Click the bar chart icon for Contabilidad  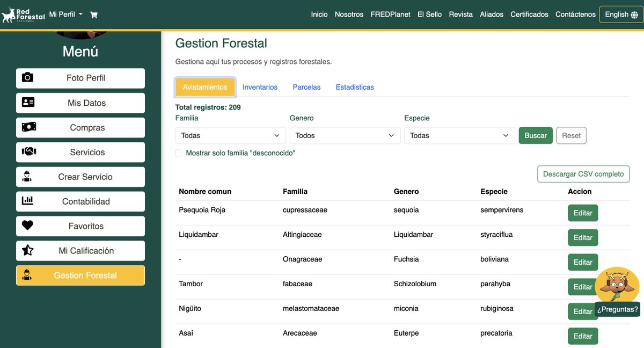coord(27,201)
